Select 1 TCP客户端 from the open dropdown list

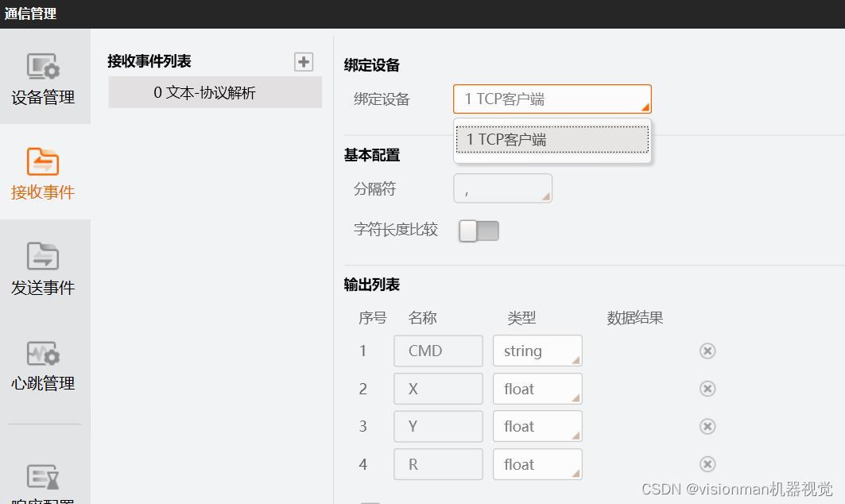click(x=552, y=139)
